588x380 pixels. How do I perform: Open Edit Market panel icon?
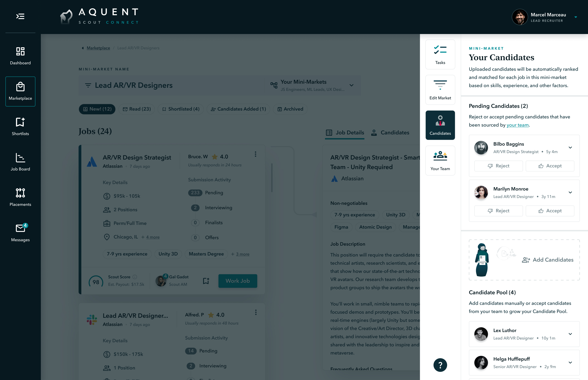click(x=440, y=90)
